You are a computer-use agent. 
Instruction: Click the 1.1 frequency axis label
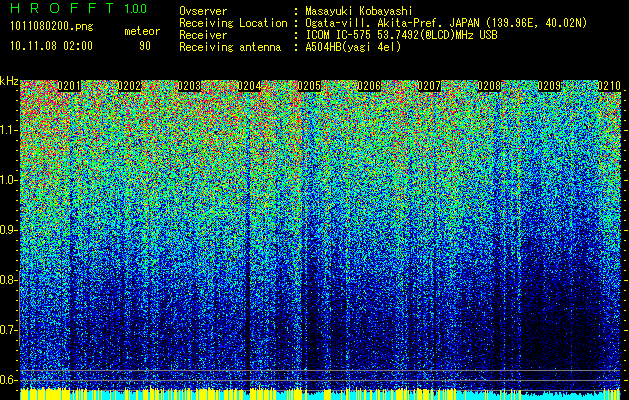8,130
